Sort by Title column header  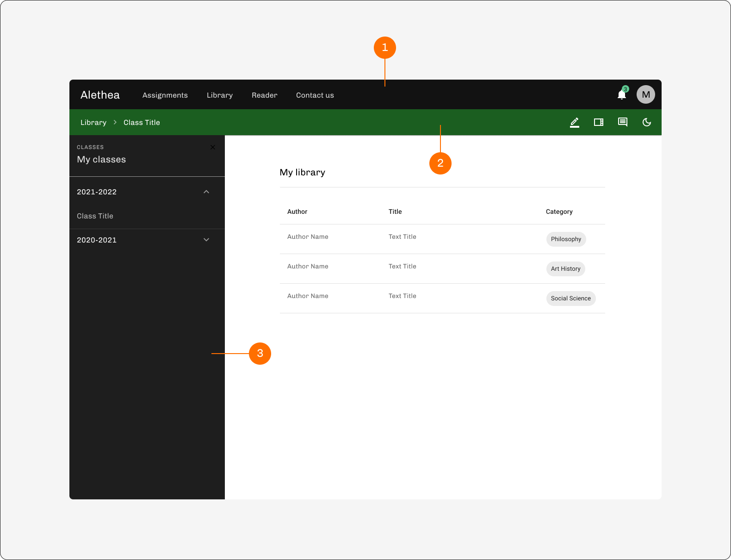pyautogui.click(x=395, y=212)
